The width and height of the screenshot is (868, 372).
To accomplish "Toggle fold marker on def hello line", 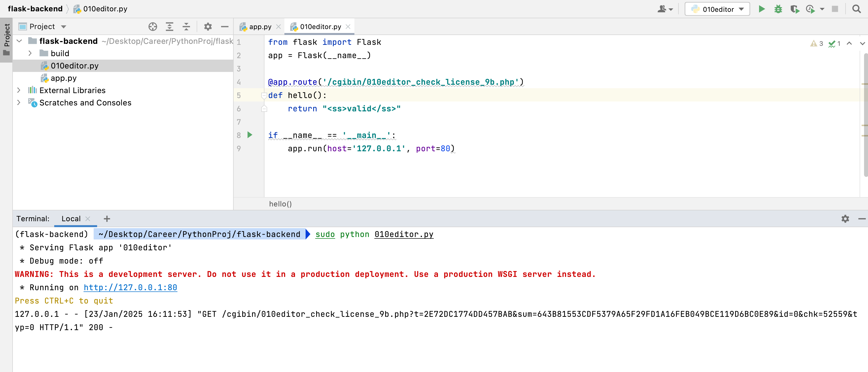I will click(264, 96).
